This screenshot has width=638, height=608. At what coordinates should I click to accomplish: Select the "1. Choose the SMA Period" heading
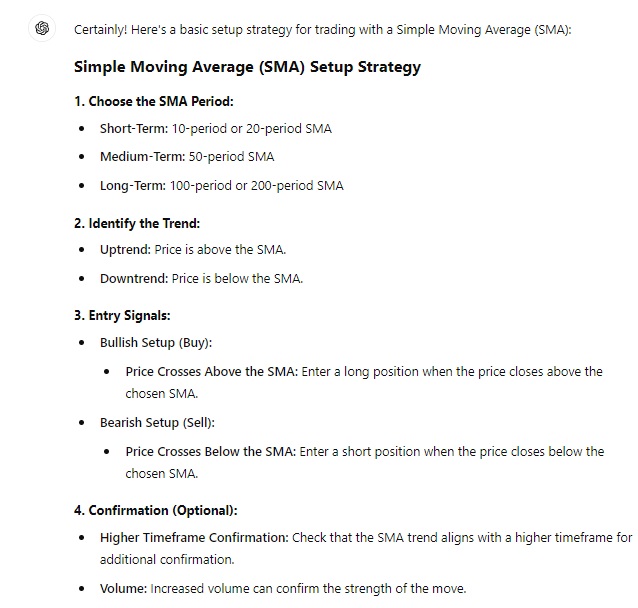point(154,101)
